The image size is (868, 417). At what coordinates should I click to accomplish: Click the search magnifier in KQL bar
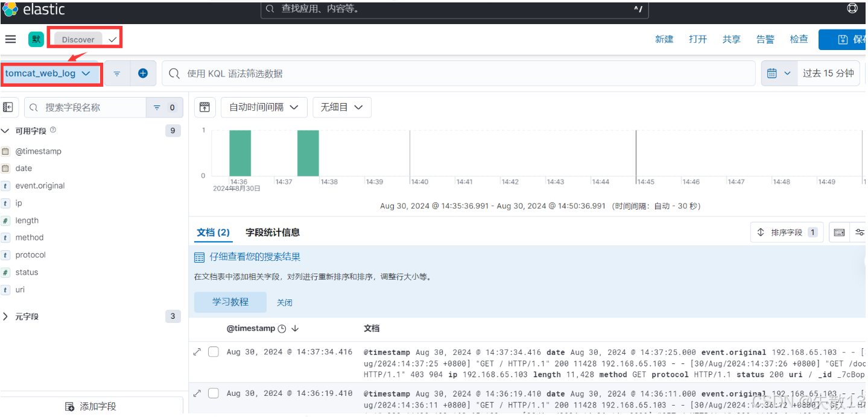[x=174, y=74]
